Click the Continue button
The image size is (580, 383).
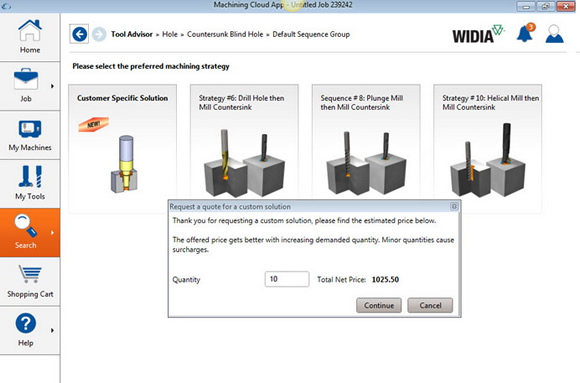click(x=379, y=305)
